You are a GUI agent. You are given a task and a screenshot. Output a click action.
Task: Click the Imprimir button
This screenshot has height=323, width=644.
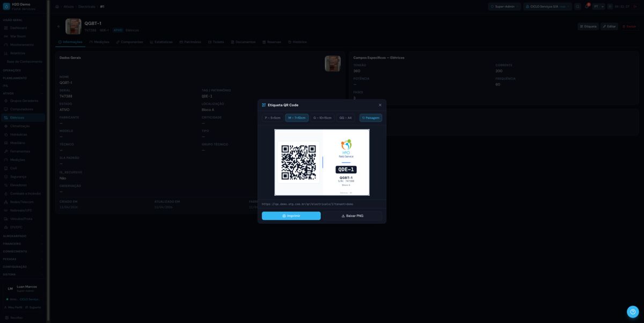point(291,216)
